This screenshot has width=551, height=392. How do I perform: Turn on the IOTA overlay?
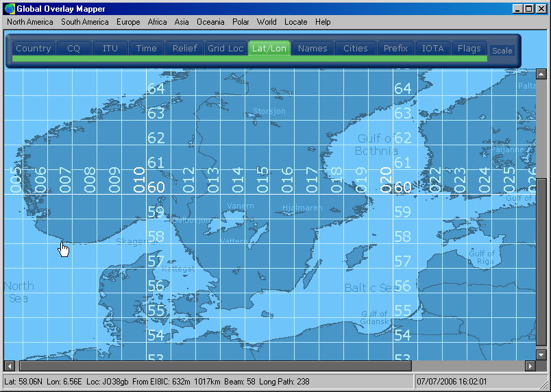point(432,49)
